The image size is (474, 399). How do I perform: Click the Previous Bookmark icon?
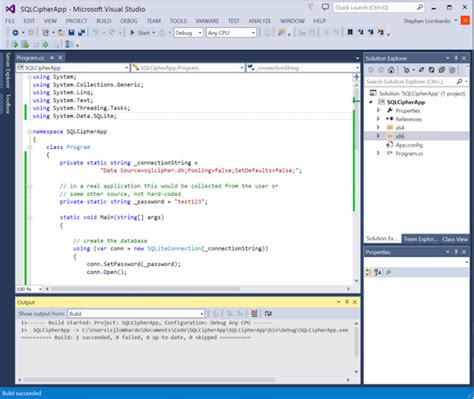click(x=360, y=32)
